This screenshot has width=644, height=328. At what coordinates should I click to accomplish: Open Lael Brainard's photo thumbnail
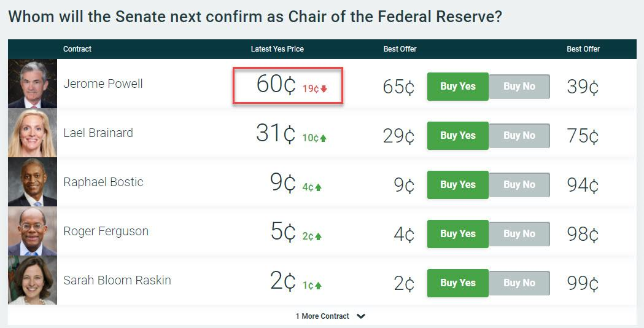tap(33, 133)
